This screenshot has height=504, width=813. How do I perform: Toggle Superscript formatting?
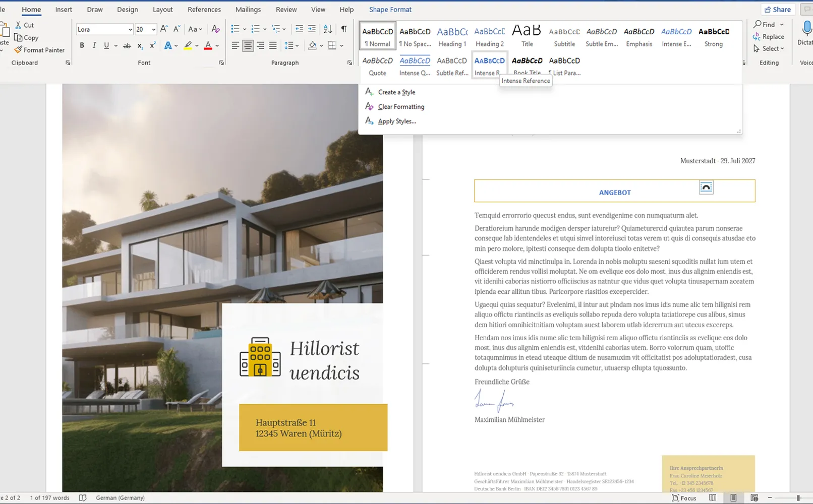(x=152, y=45)
